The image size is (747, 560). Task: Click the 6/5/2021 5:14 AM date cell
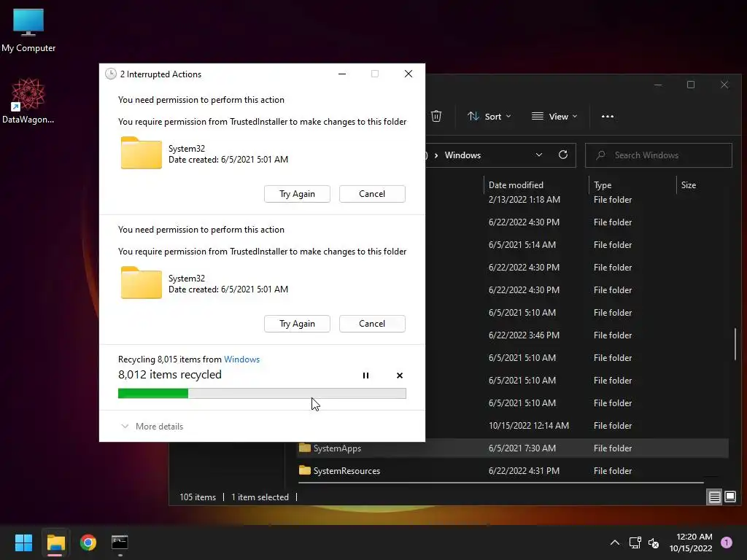(x=522, y=245)
